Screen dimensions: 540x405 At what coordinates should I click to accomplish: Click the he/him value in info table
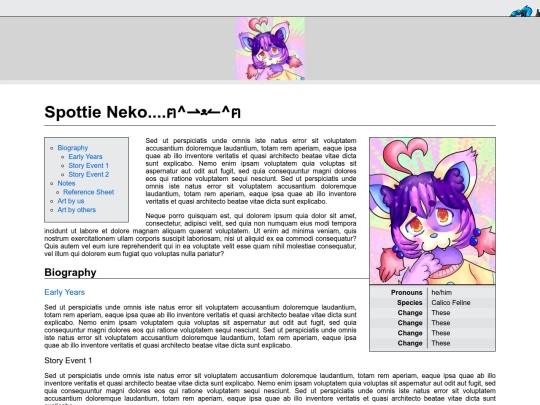click(442, 292)
